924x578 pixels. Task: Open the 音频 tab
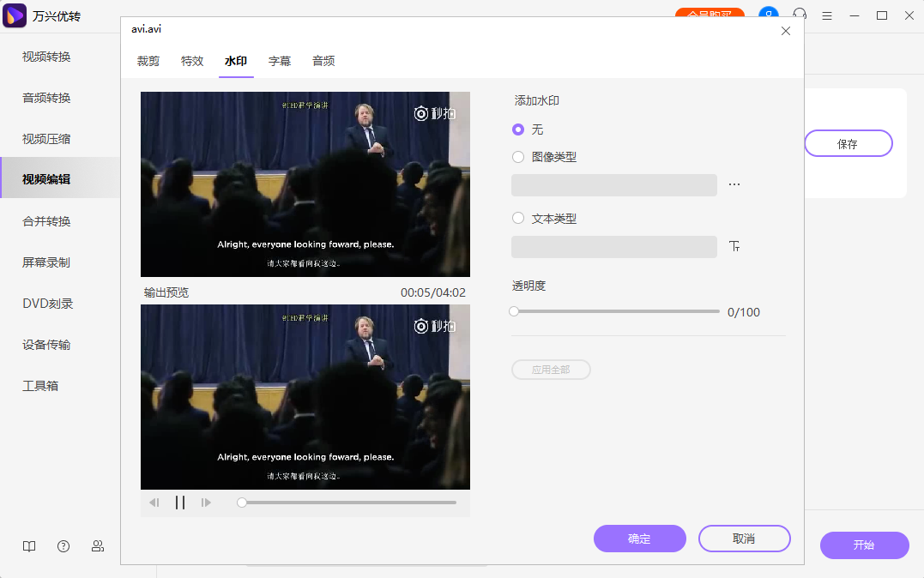(x=323, y=62)
